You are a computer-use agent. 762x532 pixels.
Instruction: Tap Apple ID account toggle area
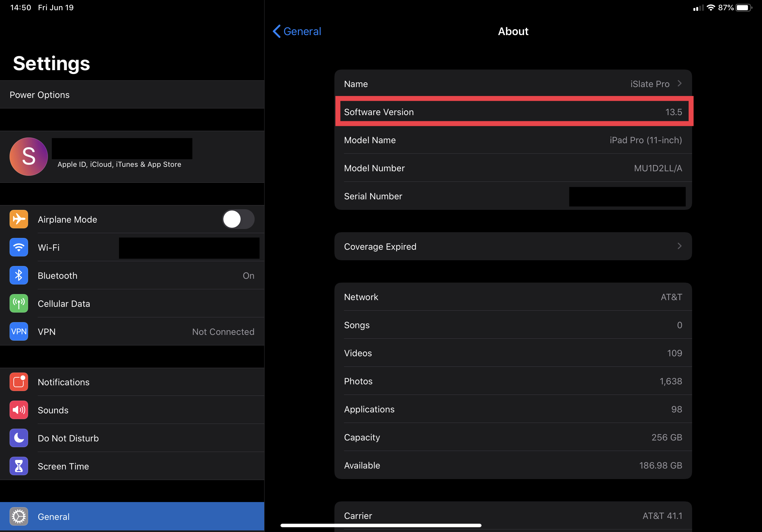pos(132,156)
